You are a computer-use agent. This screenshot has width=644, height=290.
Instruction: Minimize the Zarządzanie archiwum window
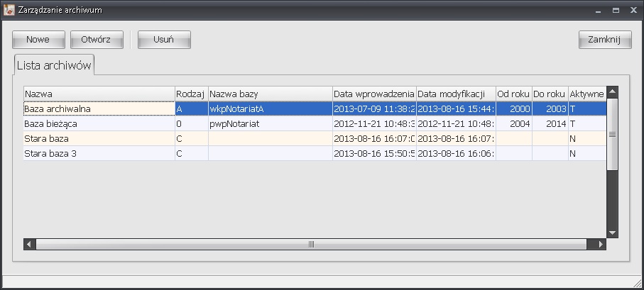(x=596, y=9)
